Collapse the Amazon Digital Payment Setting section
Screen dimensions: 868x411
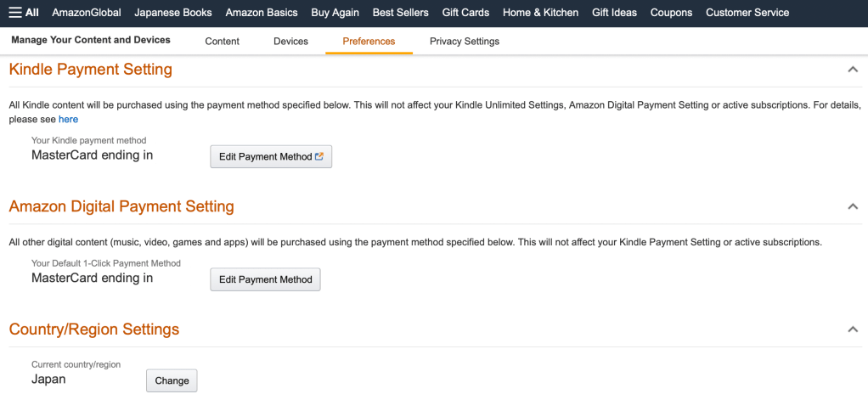tap(853, 206)
